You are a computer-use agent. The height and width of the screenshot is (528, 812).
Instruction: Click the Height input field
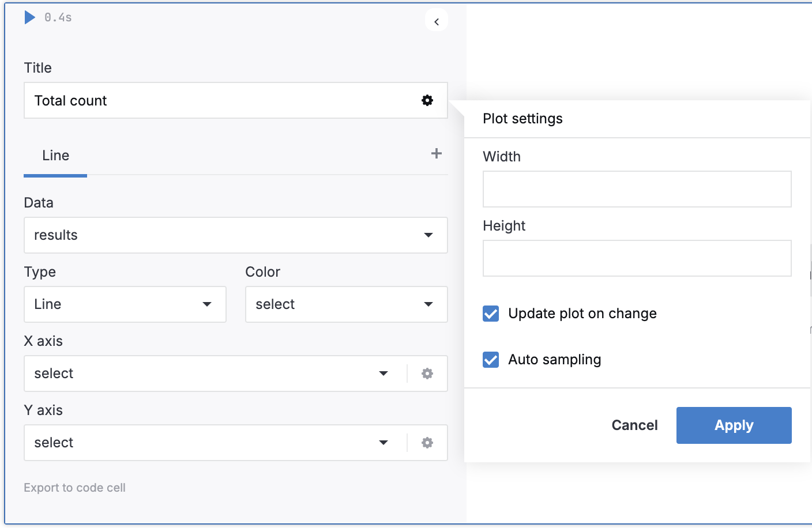coord(637,258)
